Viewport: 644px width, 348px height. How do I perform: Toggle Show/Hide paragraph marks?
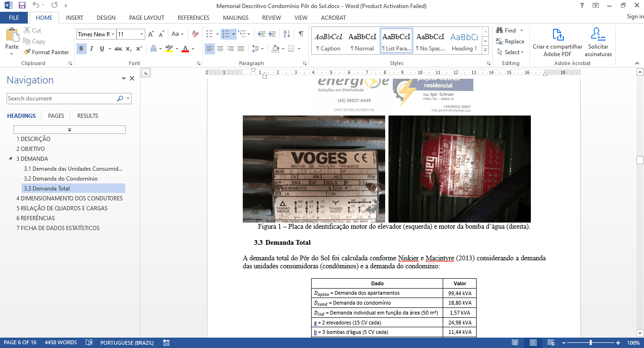[301, 34]
